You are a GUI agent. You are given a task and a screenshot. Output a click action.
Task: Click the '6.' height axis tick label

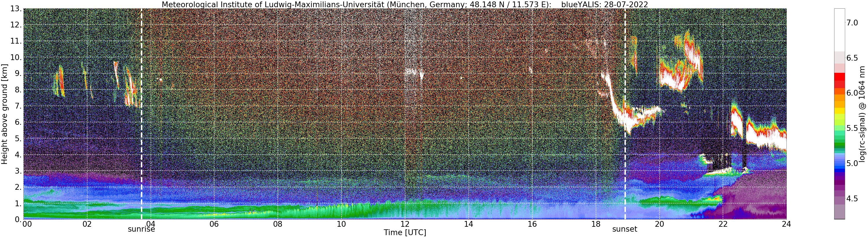click(18, 122)
